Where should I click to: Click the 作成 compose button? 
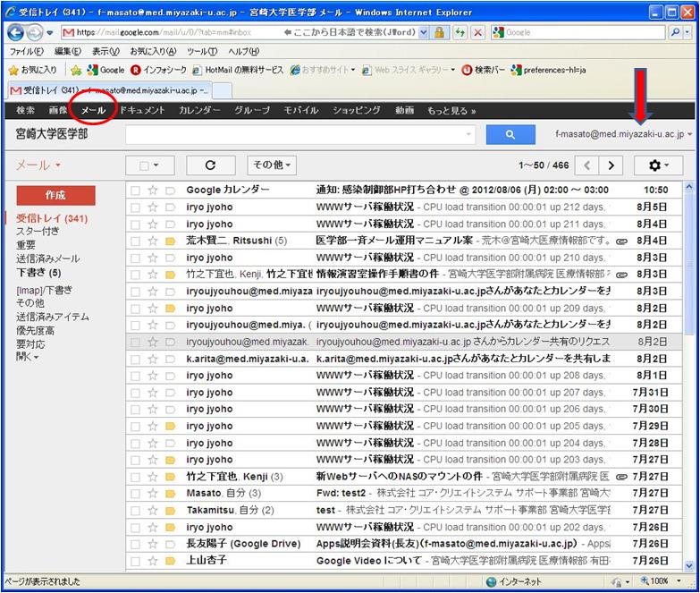pos(55,196)
